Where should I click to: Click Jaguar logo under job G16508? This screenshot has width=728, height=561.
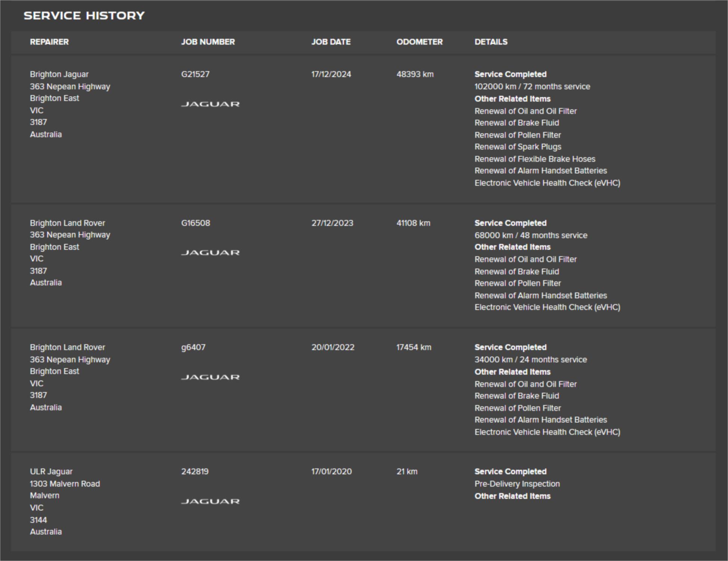pos(210,253)
